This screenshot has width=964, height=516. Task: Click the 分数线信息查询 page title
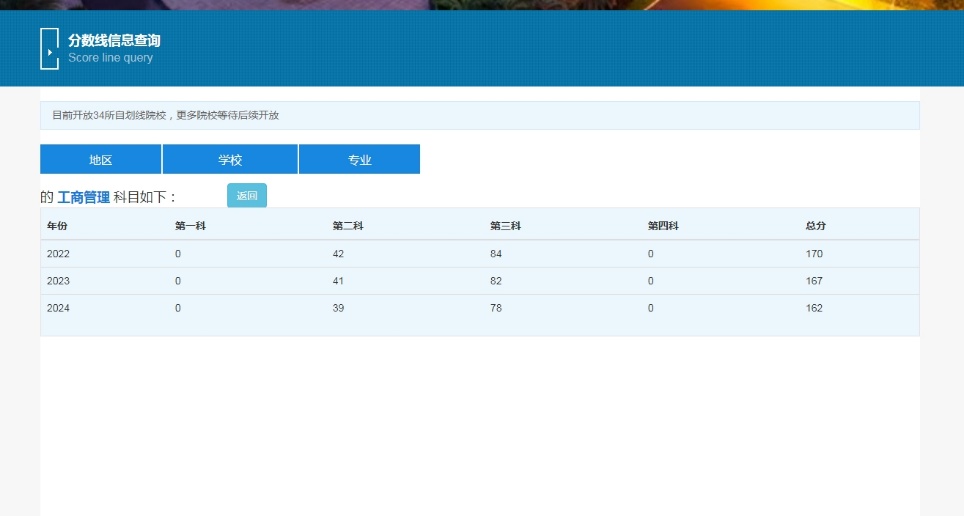coord(114,41)
